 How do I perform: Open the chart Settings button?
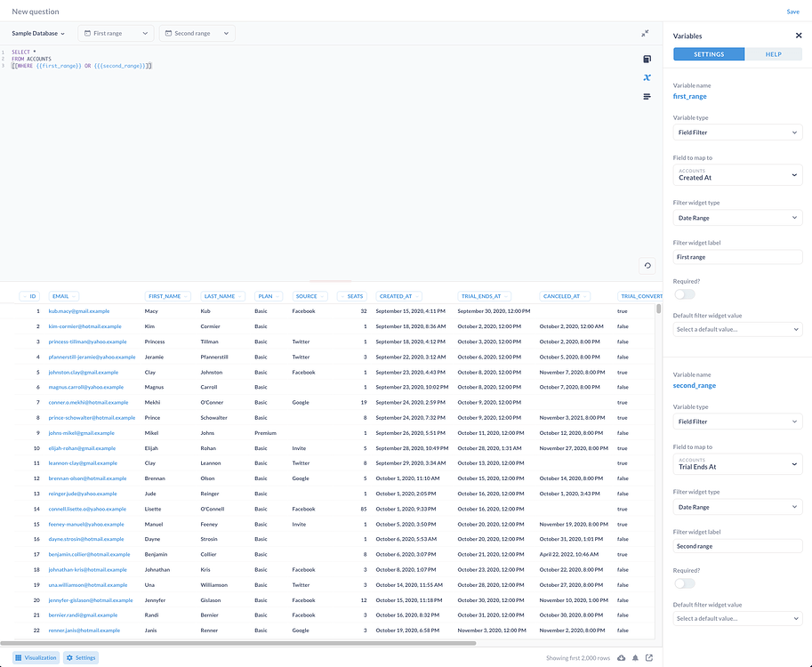pos(81,658)
